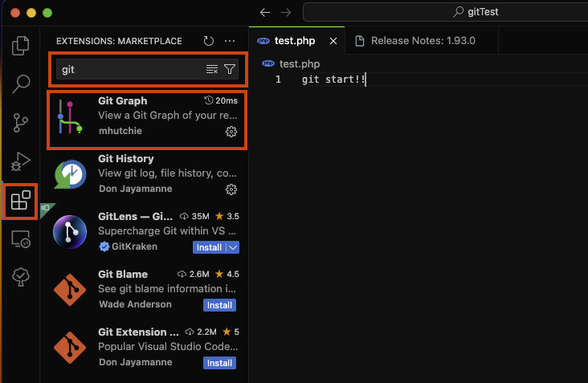Click GitLens 35M download count
Screen dimensions: 588x383
coord(194,216)
